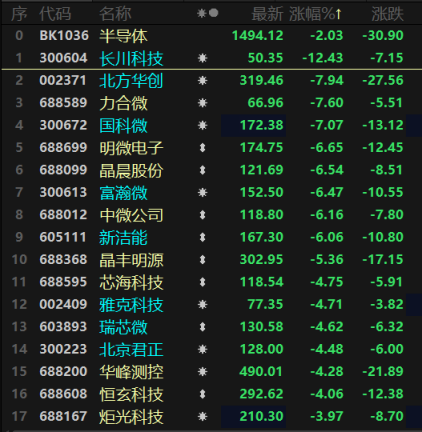Click stock code 300672

(63, 125)
